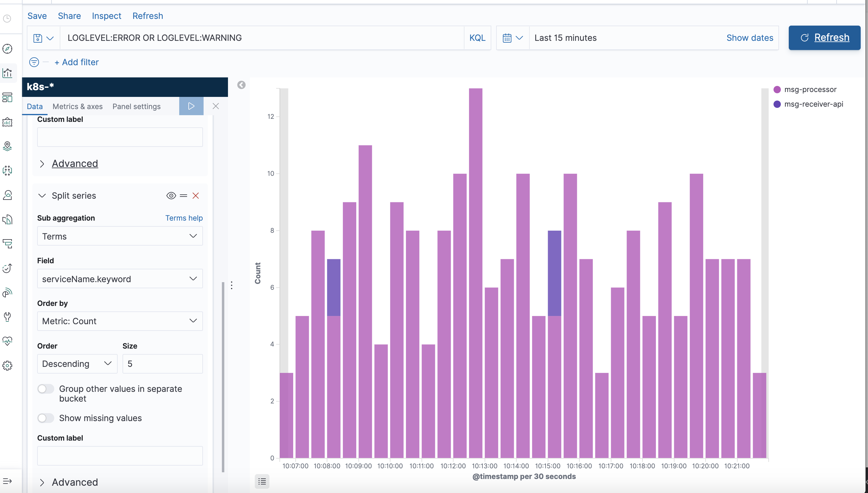
Task: Open the Terms help link
Action: tap(184, 218)
